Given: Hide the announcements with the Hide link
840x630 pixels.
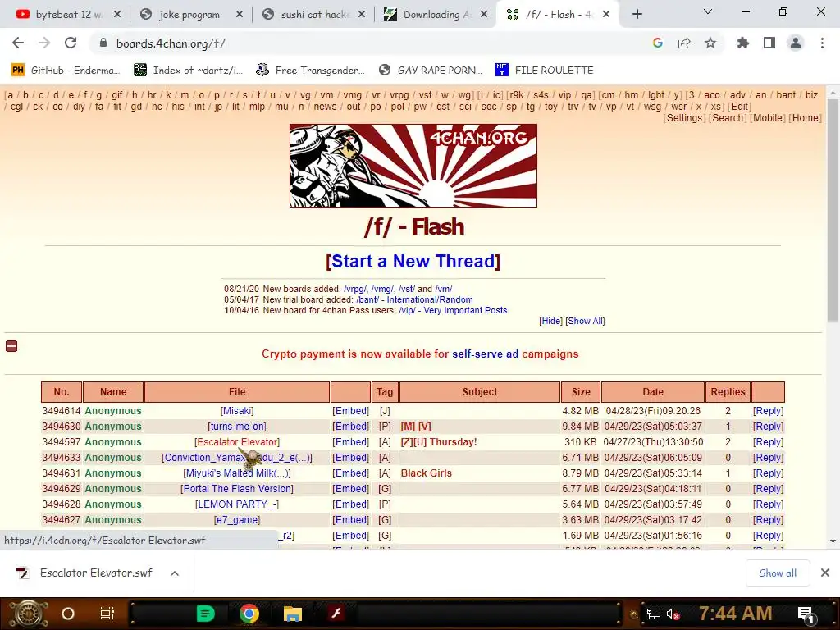Looking at the screenshot, I should [x=550, y=321].
